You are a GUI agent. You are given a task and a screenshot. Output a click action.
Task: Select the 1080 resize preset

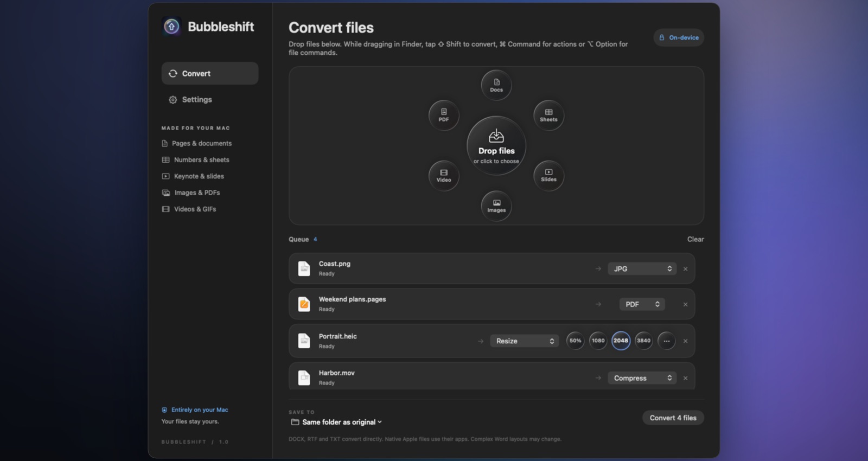coord(598,341)
